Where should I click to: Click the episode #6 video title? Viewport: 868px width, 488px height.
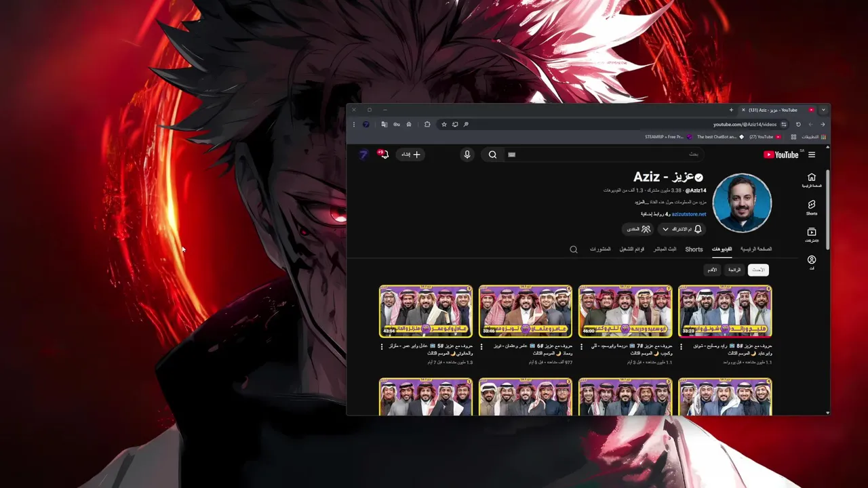(532, 349)
